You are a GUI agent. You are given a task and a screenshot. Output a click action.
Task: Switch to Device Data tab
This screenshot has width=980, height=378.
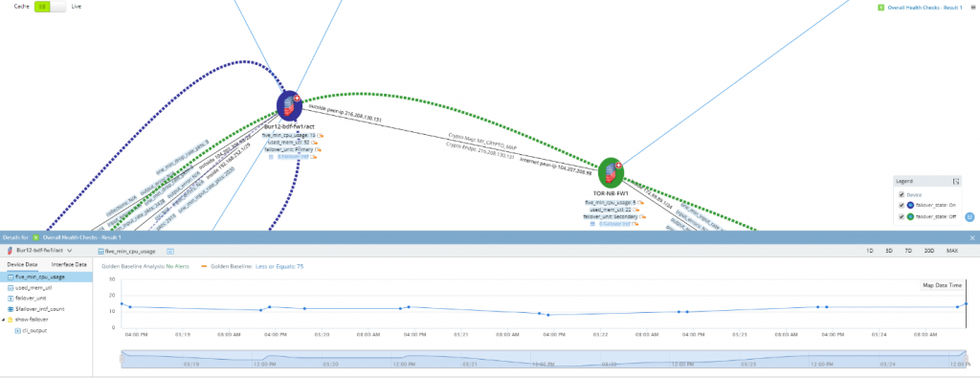[23, 265]
